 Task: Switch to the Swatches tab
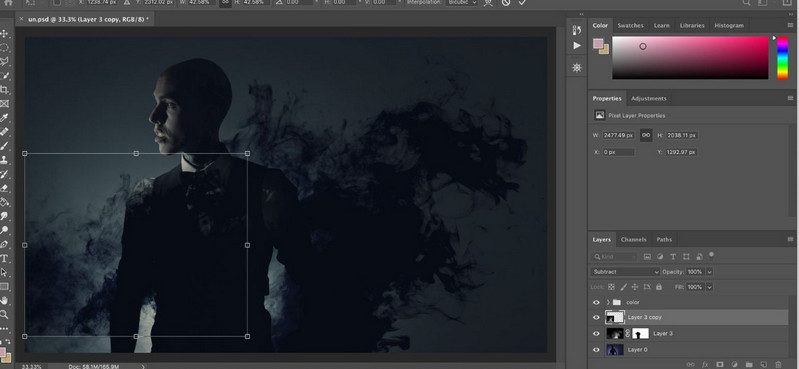coord(630,25)
